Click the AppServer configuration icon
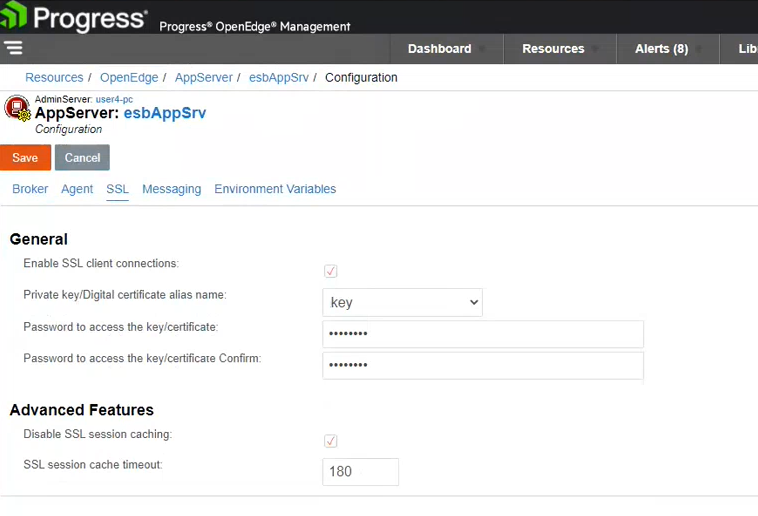 click(17, 108)
